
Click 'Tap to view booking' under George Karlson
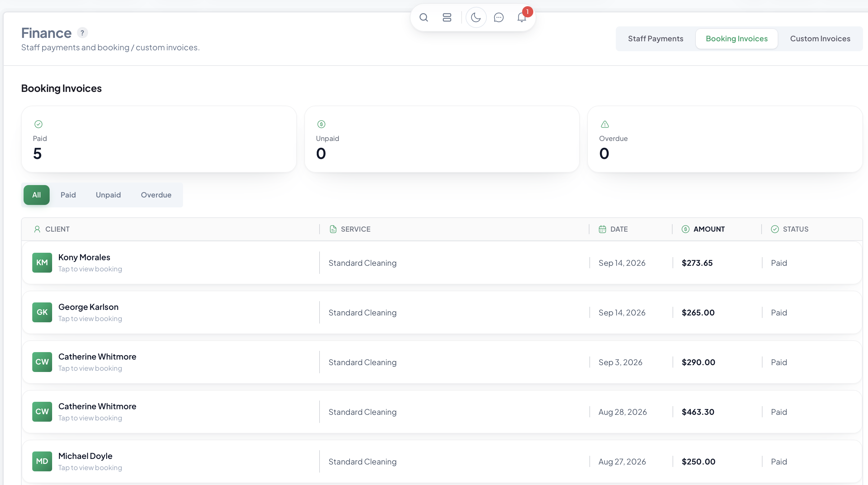tap(90, 319)
